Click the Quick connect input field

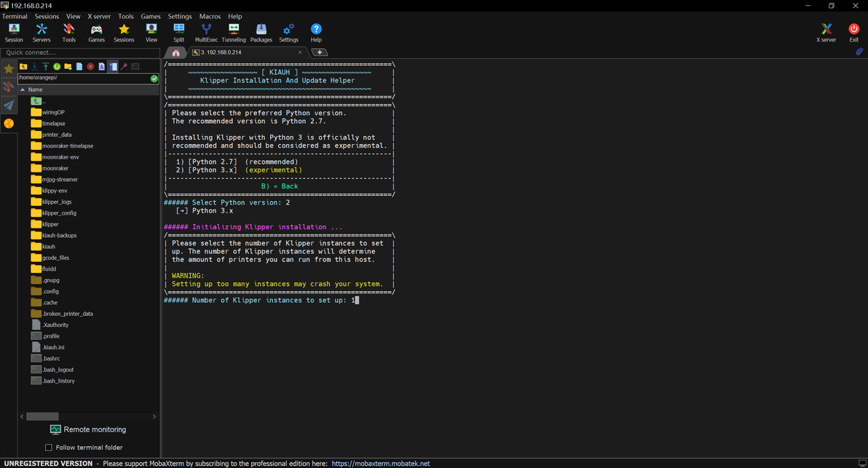click(80, 52)
